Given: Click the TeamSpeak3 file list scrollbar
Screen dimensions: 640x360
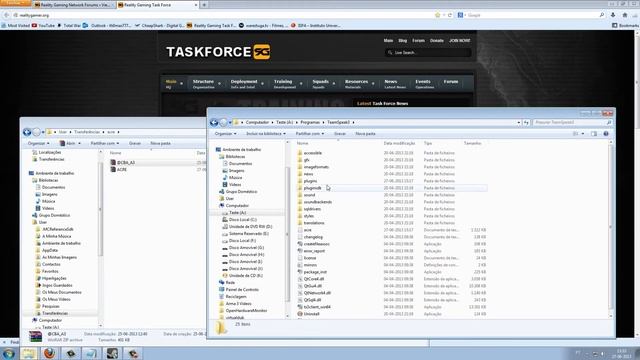Looking at the screenshot, I should pyautogui.click(x=611, y=229).
